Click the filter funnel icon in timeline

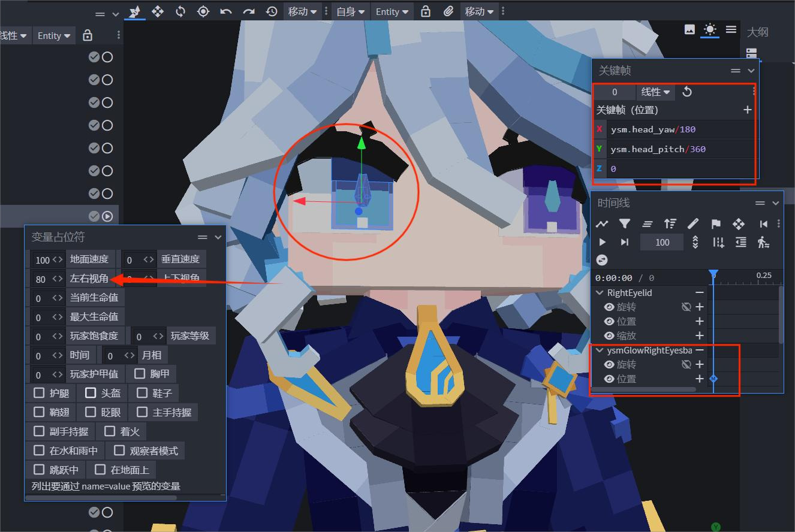tap(625, 223)
